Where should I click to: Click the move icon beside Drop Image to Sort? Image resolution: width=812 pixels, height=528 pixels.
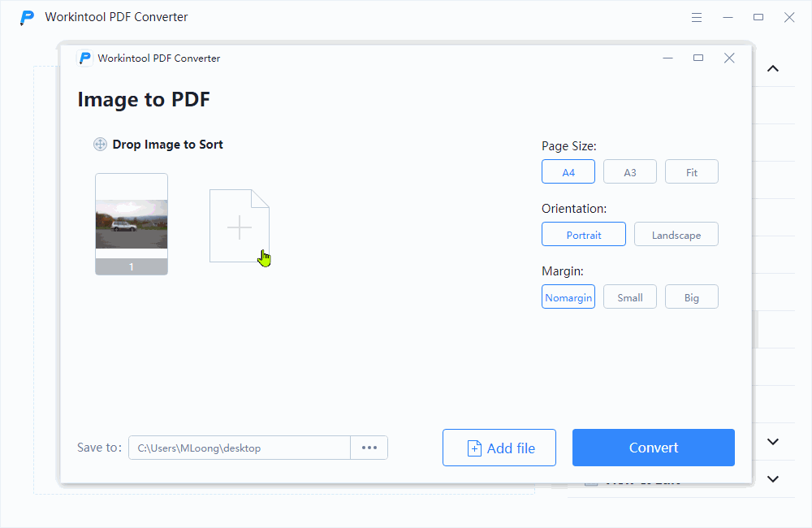click(100, 144)
